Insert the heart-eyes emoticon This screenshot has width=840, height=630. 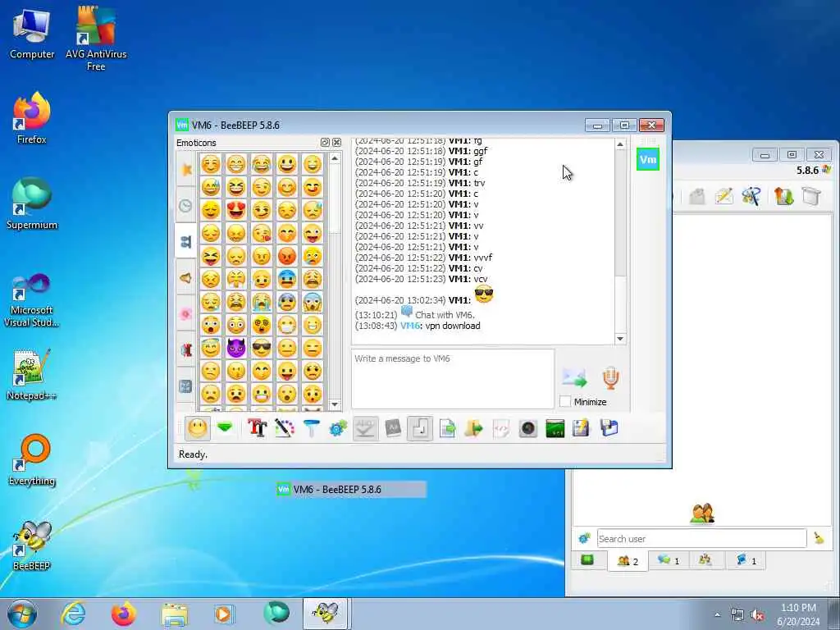235,210
